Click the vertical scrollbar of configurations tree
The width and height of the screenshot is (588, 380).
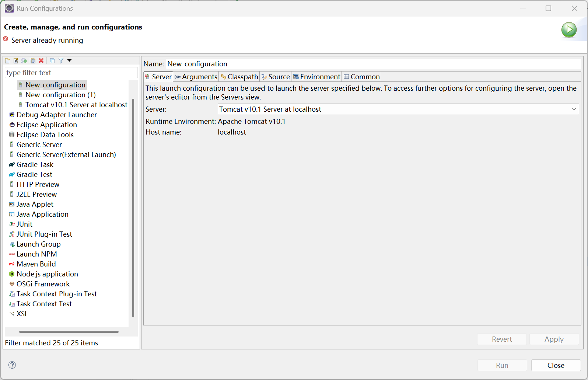(x=133, y=208)
